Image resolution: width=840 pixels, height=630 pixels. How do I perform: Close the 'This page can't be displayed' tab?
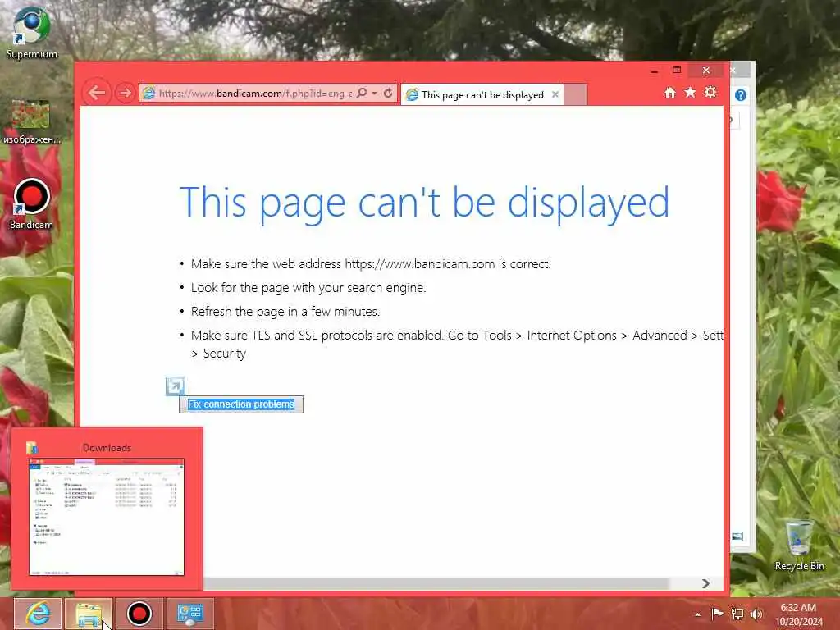tap(555, 94)
